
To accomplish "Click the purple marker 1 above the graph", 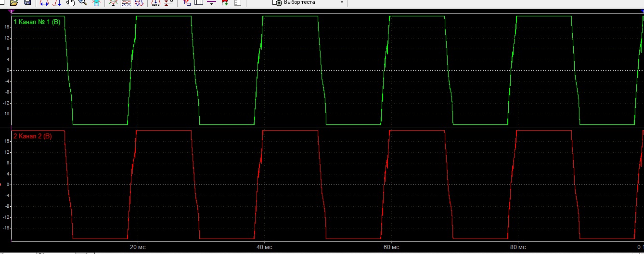I will [11, 11].
